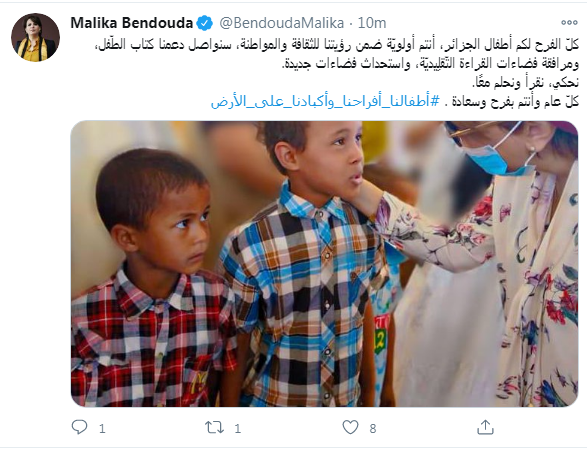587x450 pixels.
Task: Like the tweet with the heart icon
Action: coord(350,427)
